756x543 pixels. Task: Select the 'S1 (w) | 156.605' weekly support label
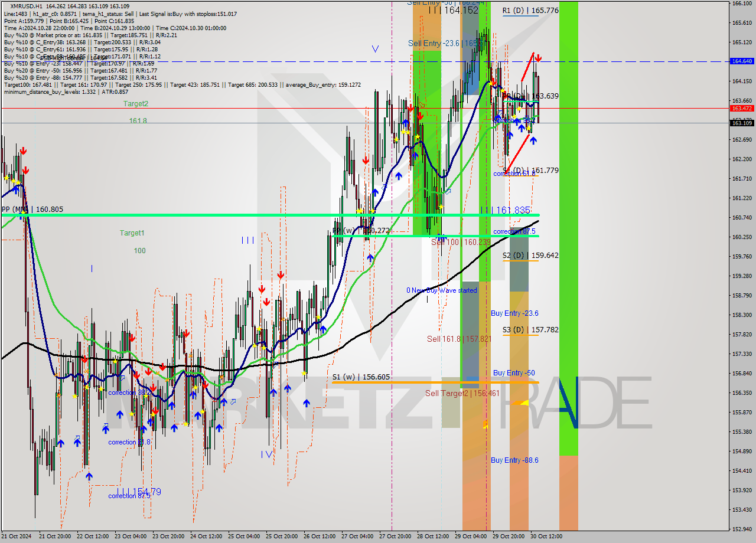(x=361, y=377)
